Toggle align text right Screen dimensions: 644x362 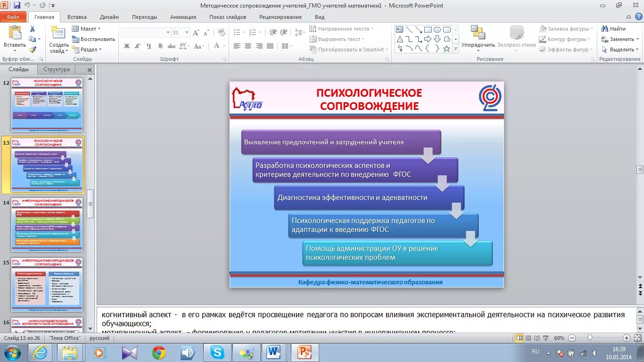(x=259, y=46)
